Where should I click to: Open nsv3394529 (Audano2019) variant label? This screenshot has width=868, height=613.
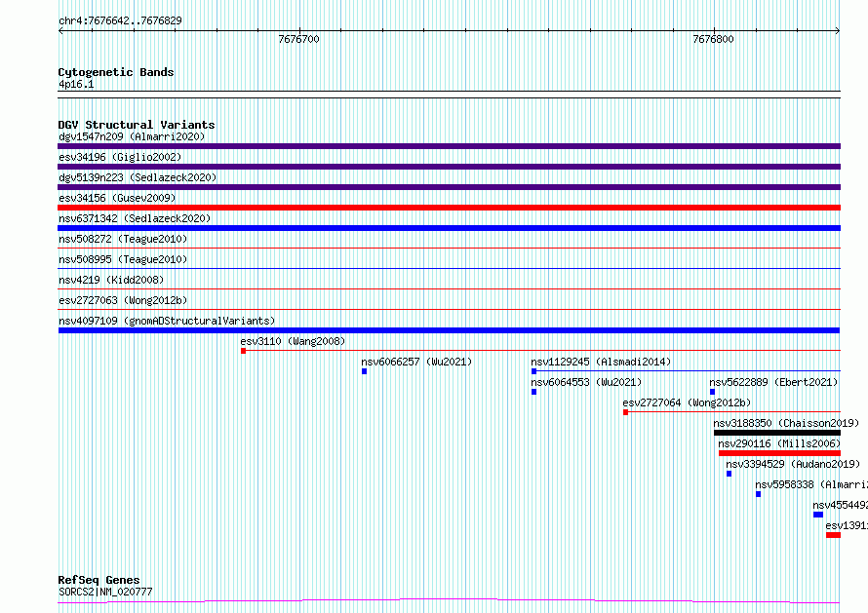pyautogui.click(x=793, y=464)
